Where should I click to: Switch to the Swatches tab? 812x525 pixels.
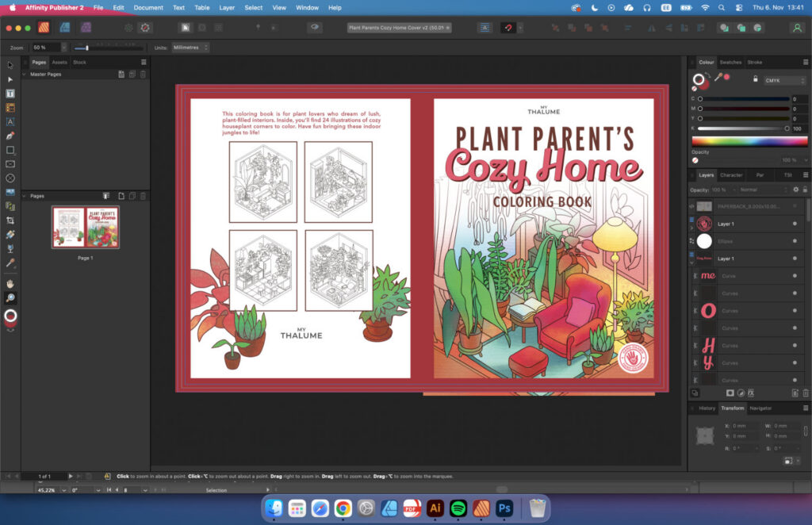pos(730,62)
